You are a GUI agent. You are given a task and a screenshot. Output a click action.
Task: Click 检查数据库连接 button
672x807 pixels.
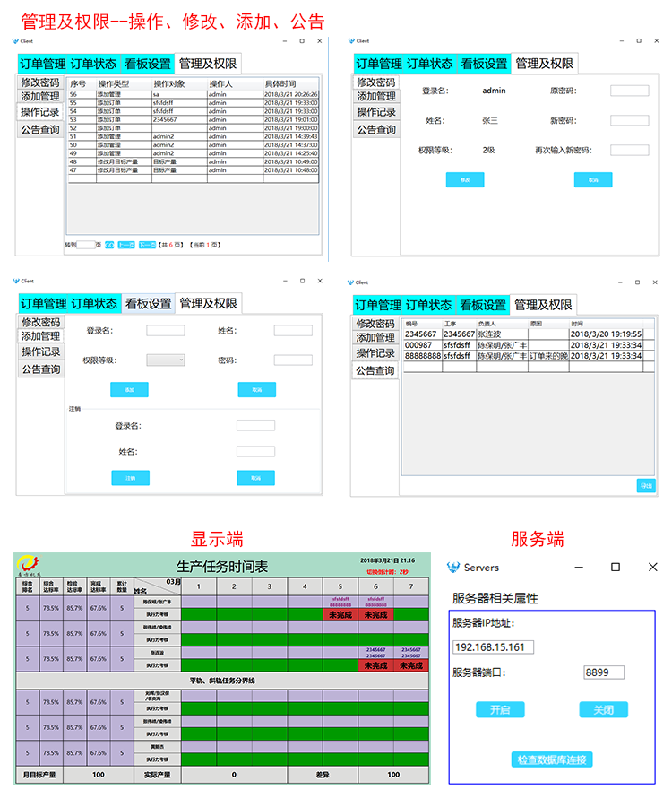click(552, 759)
